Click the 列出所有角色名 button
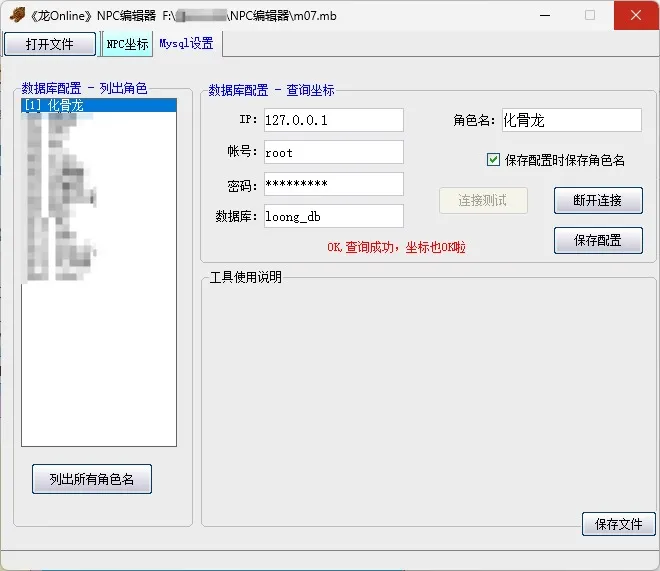The image size is (660, 571). tap(92, 479)
